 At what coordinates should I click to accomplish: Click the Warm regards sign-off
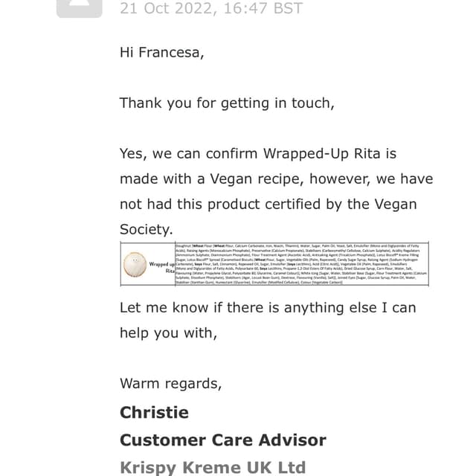pos(171,384)
